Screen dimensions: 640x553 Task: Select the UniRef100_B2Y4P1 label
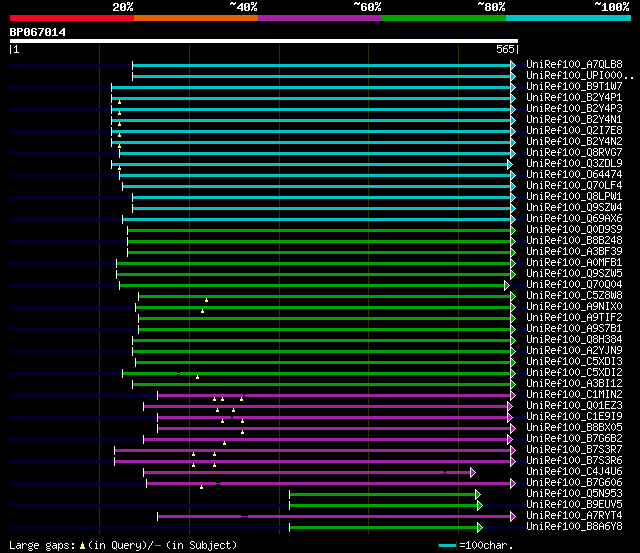pos(574,98)
